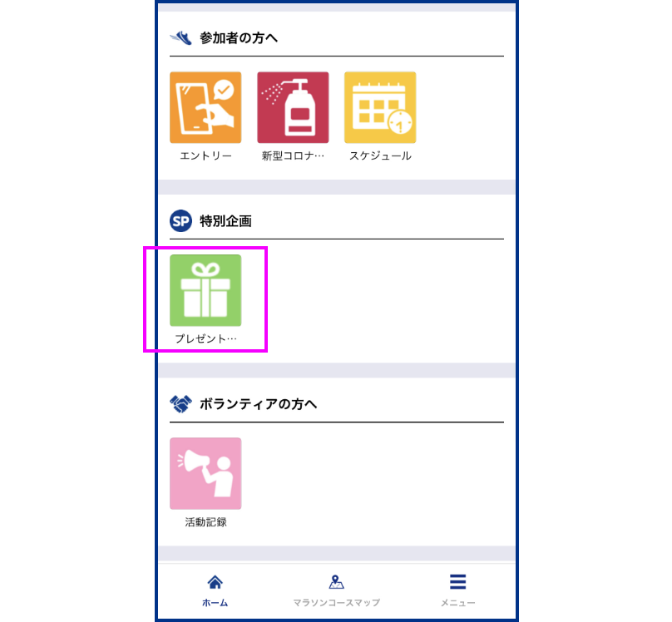Click the プレゼント… text label

tap(205, 338)
